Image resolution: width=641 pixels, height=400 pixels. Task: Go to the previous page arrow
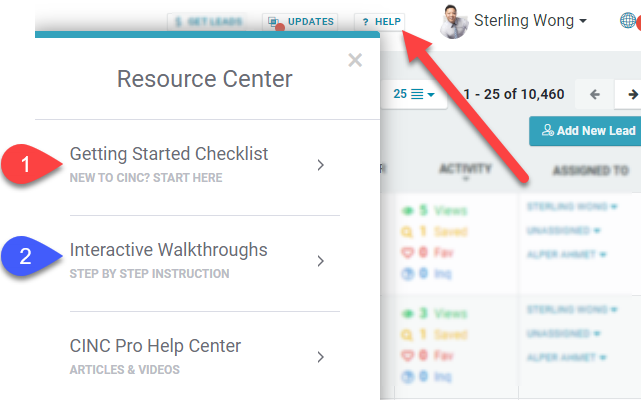click(x=595, y=95)
